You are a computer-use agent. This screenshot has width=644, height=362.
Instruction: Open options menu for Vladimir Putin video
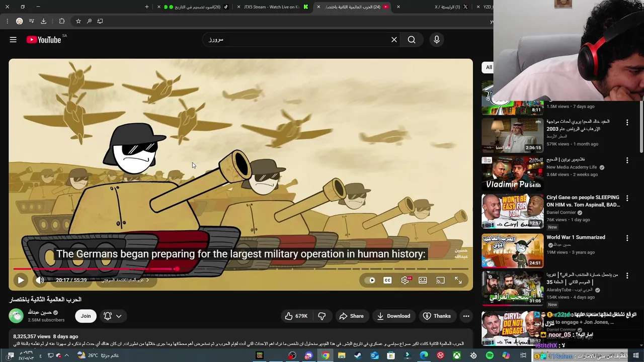627,160
